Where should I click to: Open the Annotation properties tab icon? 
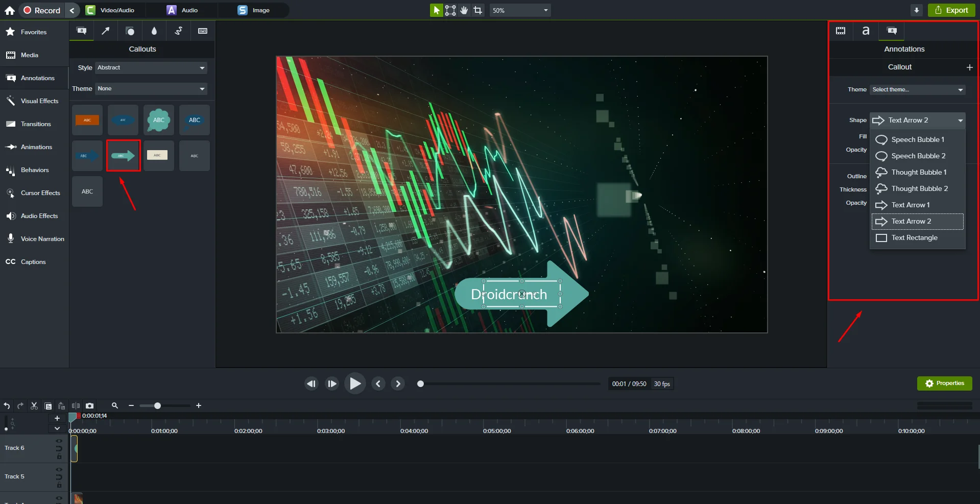892,31
